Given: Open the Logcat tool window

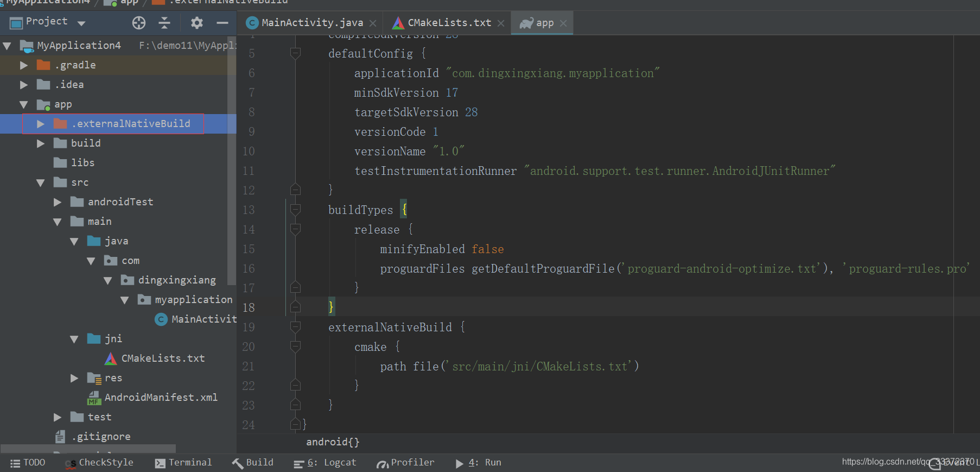Looking at the screenshot, I should 325,463.
